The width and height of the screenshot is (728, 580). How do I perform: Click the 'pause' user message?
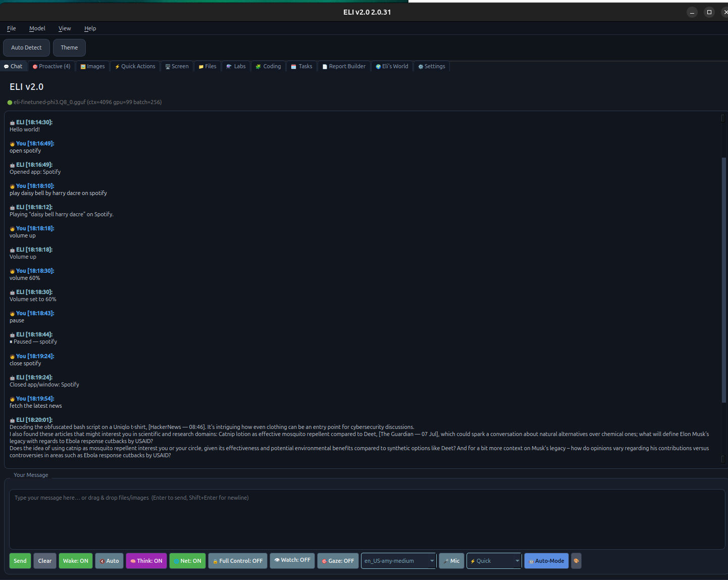click(17, 320)
